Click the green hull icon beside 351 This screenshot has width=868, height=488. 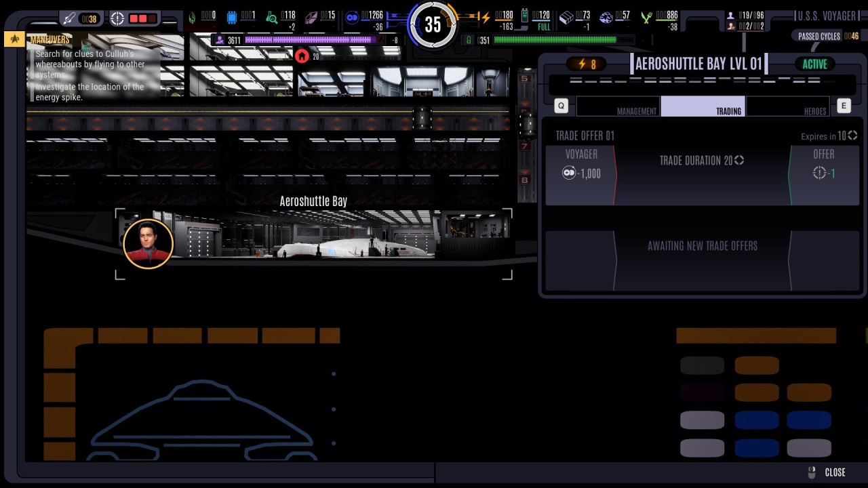[x=468, y=40]
